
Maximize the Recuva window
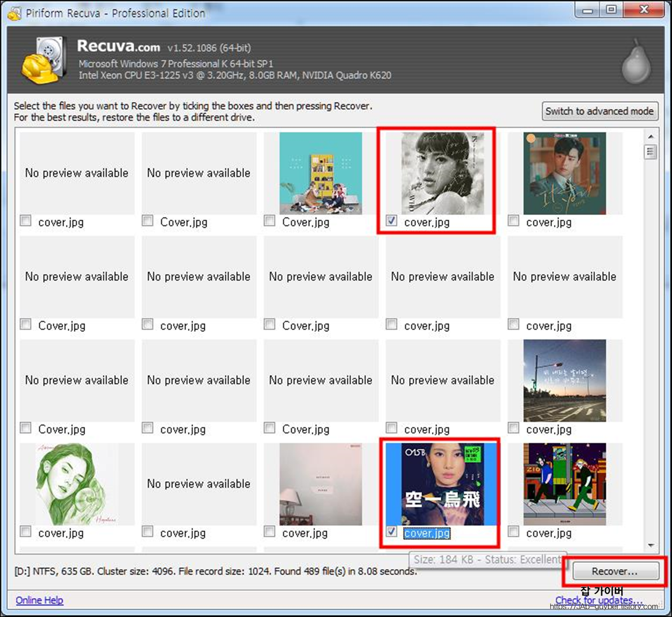coord(611,10)
